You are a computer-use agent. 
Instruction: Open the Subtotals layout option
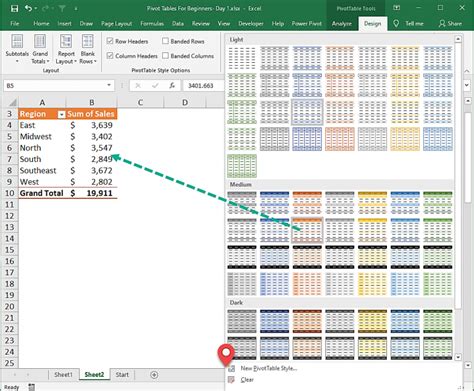(17, 49)
